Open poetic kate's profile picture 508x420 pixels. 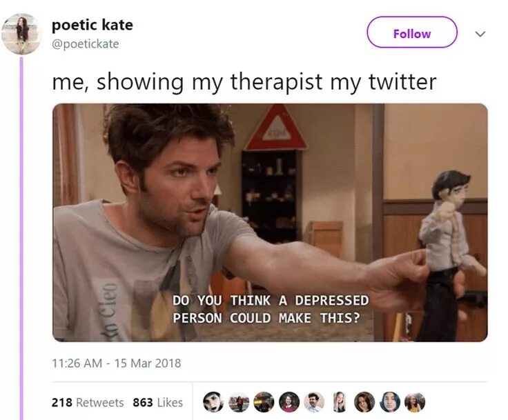click(22, 34)
